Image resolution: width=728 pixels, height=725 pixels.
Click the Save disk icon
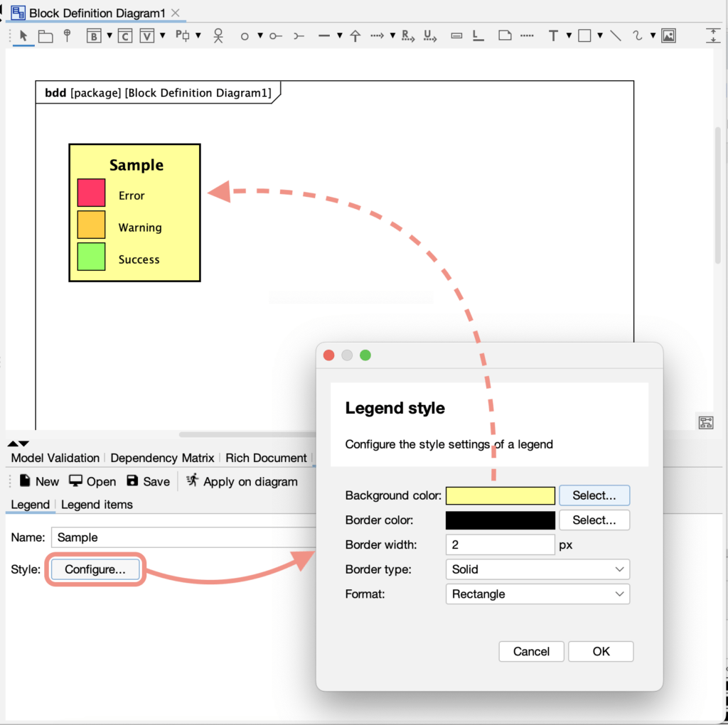(x=132, y=480)
